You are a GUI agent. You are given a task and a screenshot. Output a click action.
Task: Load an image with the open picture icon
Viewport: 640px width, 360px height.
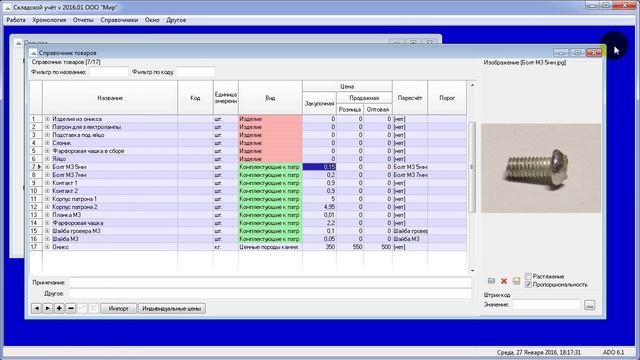(491, 281)
